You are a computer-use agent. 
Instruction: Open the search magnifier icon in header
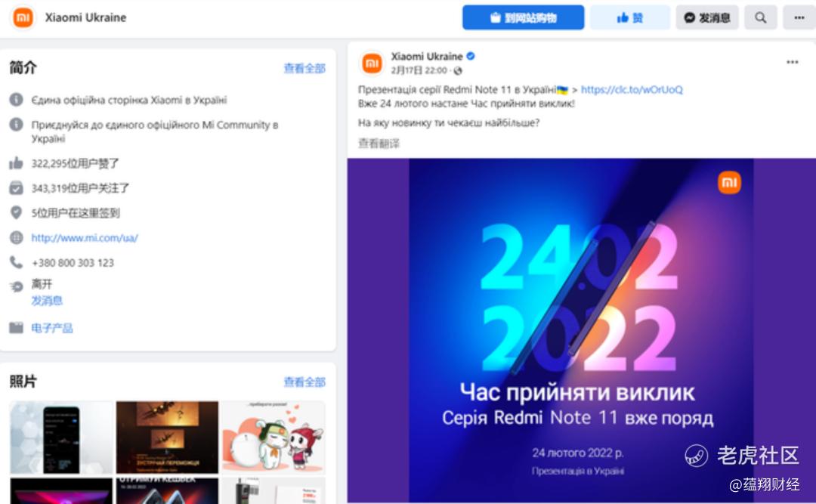(760, 17)
